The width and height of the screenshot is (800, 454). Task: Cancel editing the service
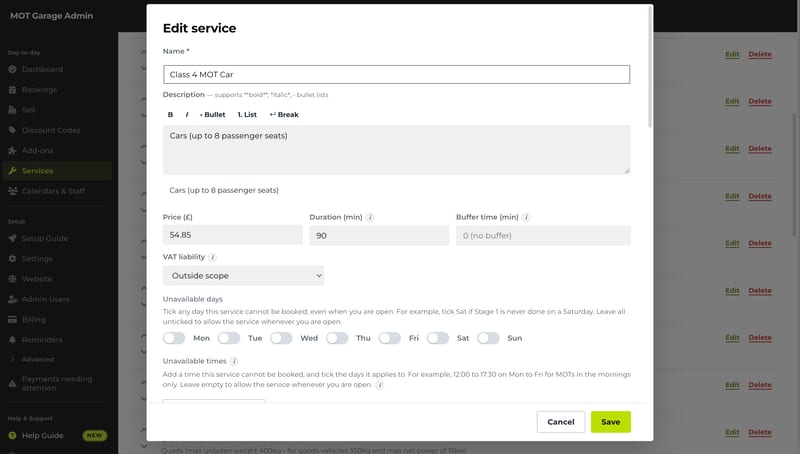(561, 422)
